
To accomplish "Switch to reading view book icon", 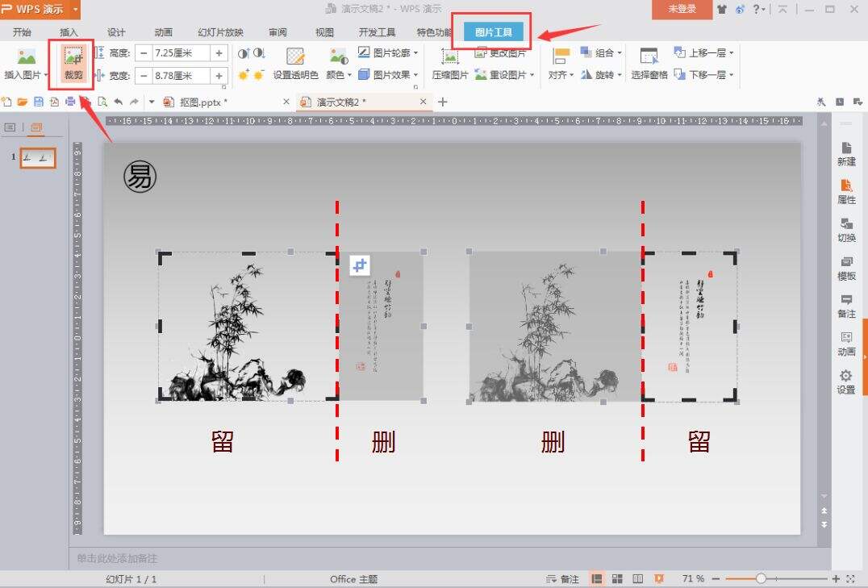I will pyautogui.click(x=638, y=579).
